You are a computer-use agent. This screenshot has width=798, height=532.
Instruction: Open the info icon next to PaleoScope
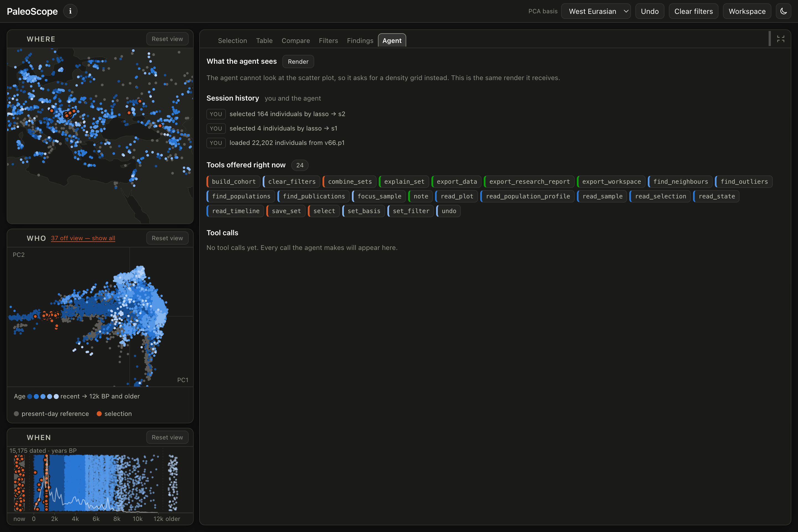(x=70, y=11)
